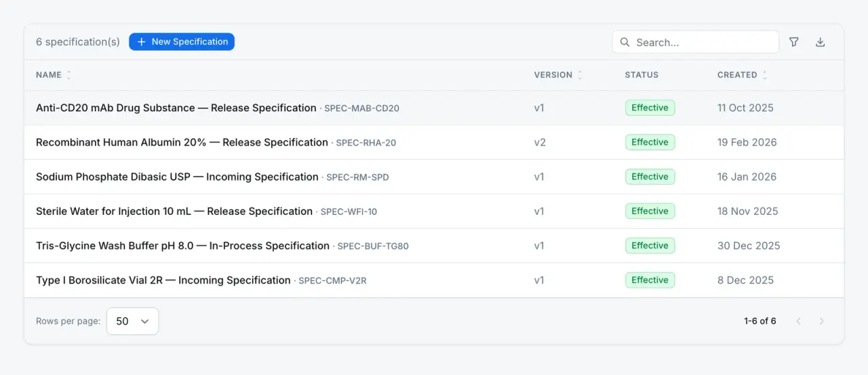
Task: Click Effective badge in Sodium Phosphate row
Action: click(650, 177)
